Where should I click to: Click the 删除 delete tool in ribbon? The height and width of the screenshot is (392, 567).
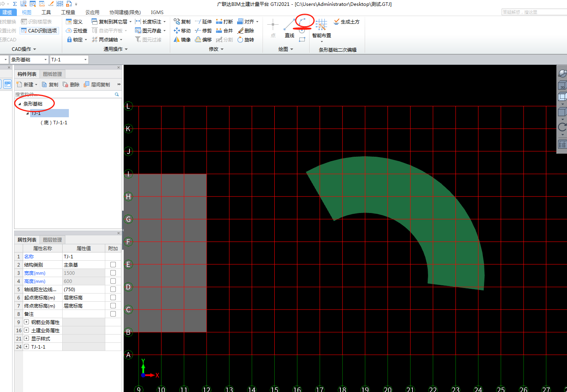[x=246, y=30]
